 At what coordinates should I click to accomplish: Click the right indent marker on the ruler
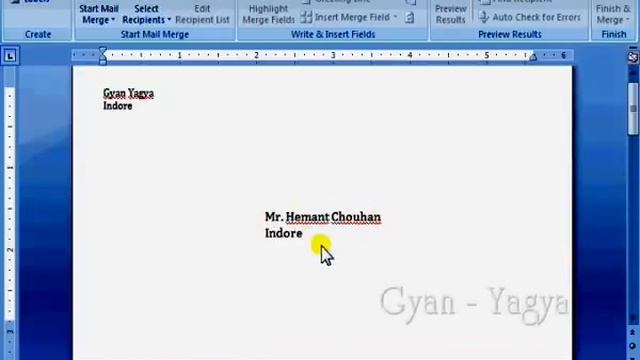point(533,58)
